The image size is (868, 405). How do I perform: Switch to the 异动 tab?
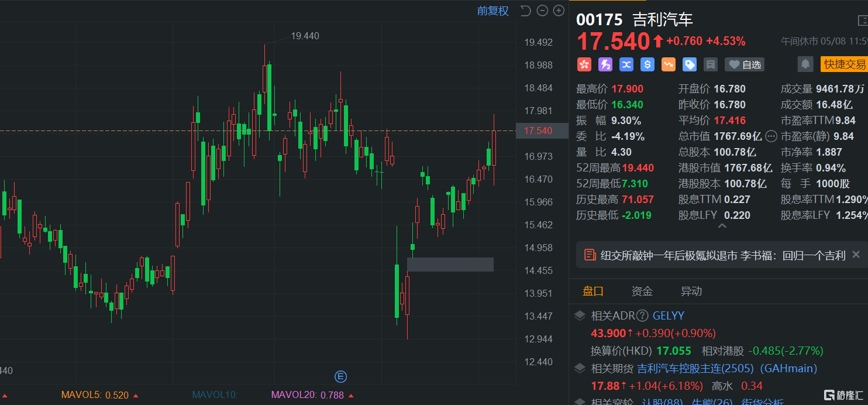point(691,291)
